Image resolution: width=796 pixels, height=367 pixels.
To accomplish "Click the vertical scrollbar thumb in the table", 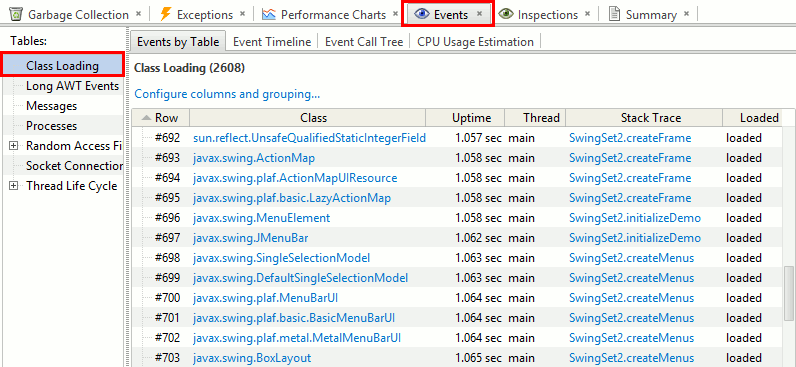I will pos(789,293).
